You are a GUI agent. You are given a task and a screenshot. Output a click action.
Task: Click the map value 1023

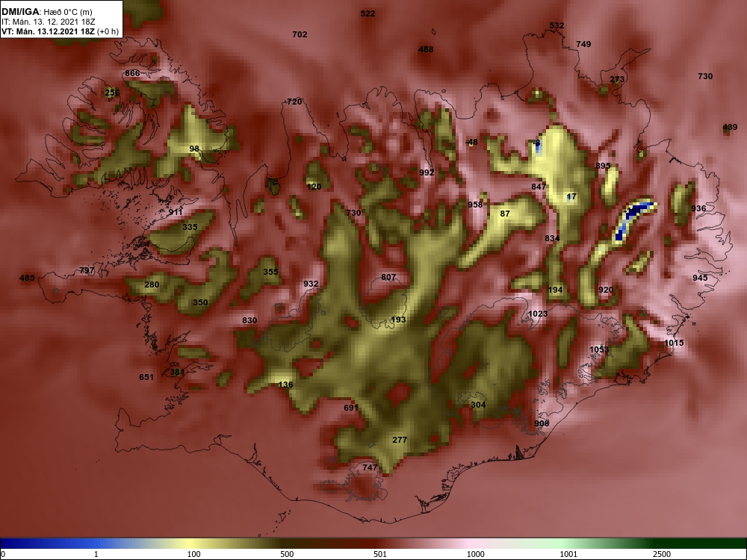(539, 314)
